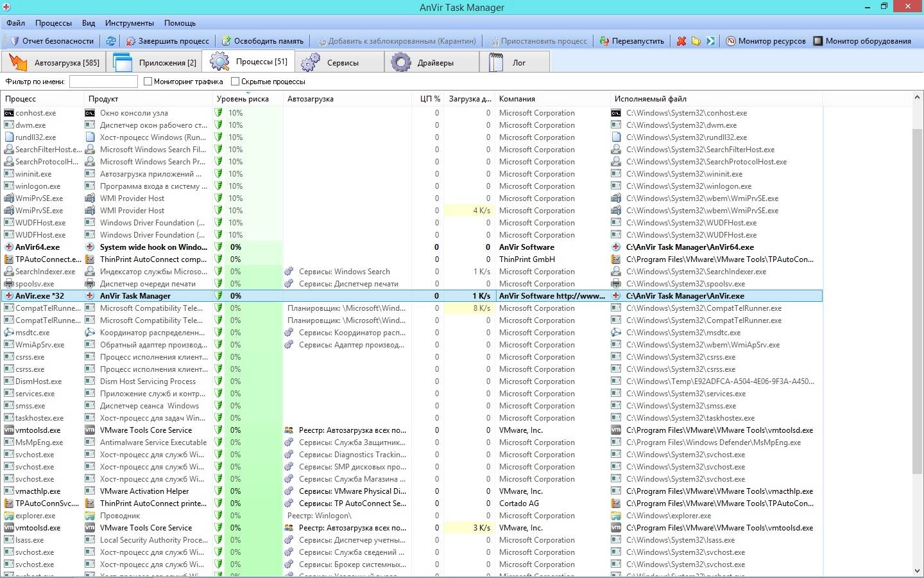
Task: Select the dwm.exe process row
Action: coord(411,125)
